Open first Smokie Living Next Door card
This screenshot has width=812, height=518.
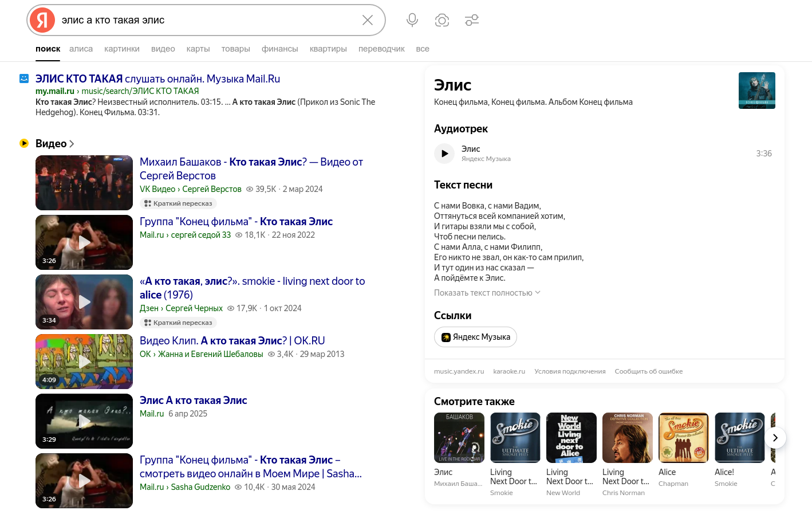(x=515, y=455)
